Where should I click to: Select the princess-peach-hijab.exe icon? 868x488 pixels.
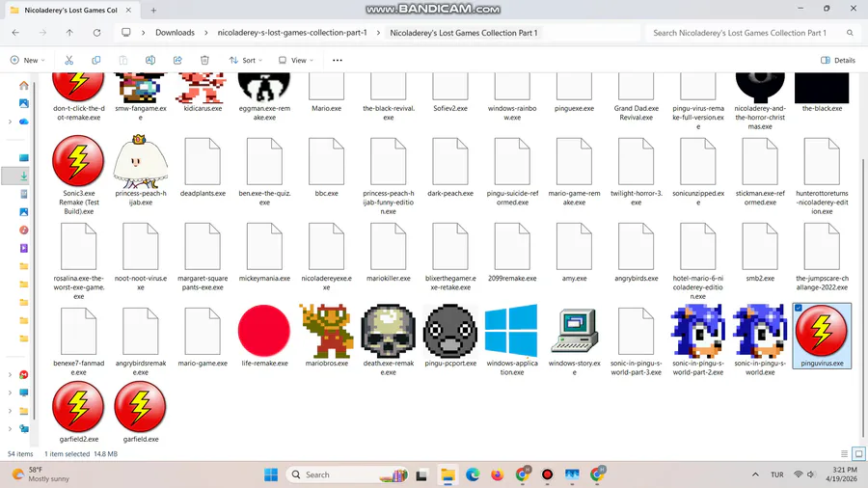[140, 161]
